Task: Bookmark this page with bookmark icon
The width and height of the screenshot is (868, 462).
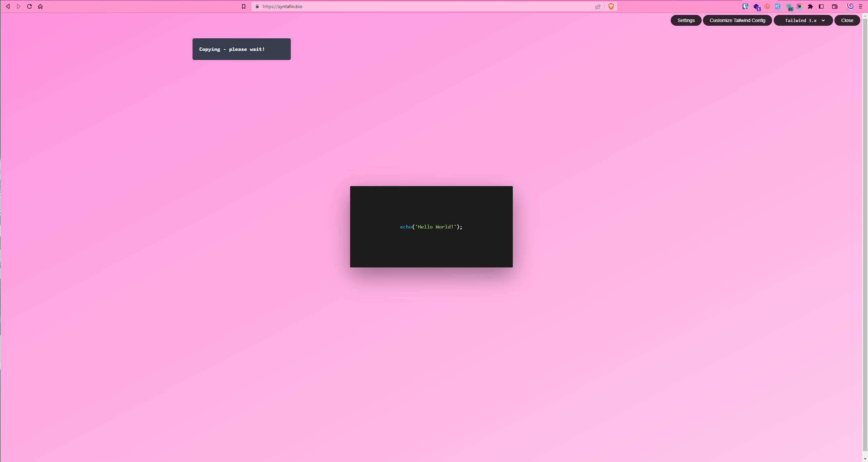Action: pos(243,6)
